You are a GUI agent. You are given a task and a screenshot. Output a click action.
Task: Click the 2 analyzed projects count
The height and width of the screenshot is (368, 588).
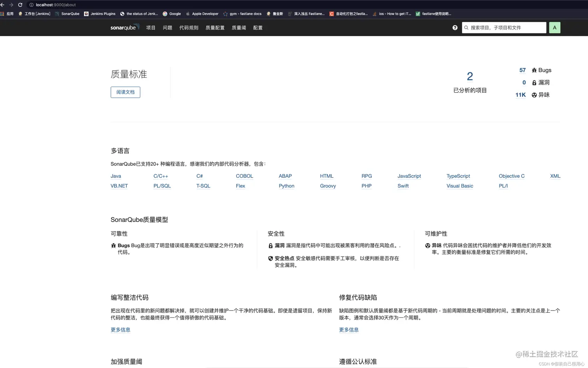[470, 76]
